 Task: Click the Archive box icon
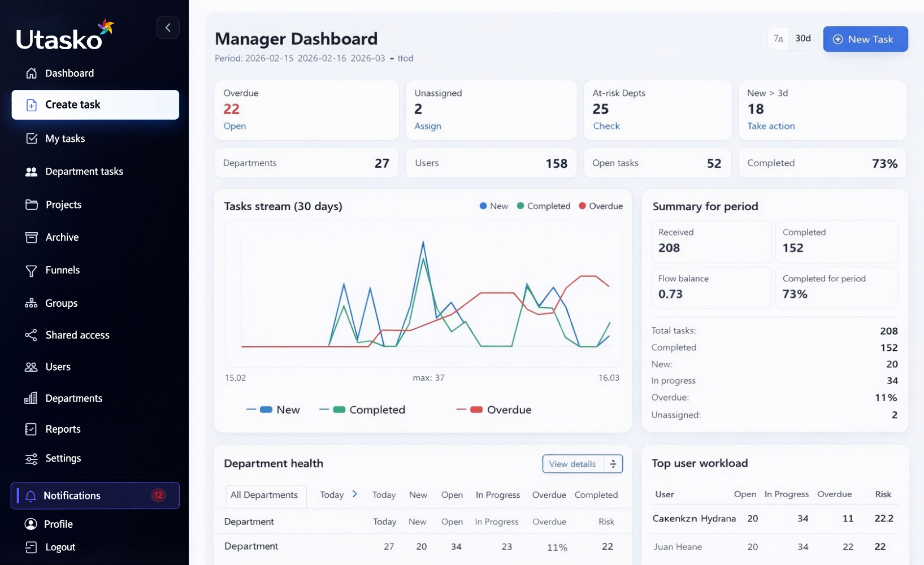[x=32, y=237]
